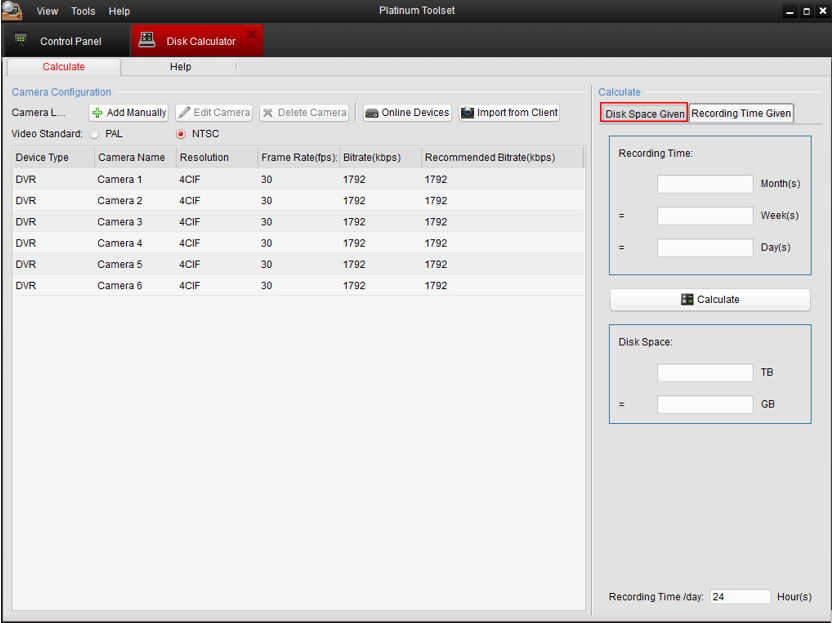The image size is (834, 623).
Task: Close the Disk Calculator tab
Action: pyautogui.click(x=251, y=35)
